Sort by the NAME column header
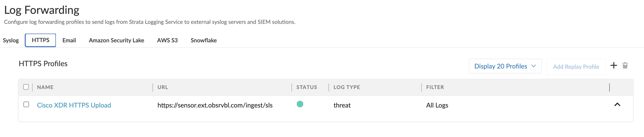644x137 pixels. [x=45, y=87]
